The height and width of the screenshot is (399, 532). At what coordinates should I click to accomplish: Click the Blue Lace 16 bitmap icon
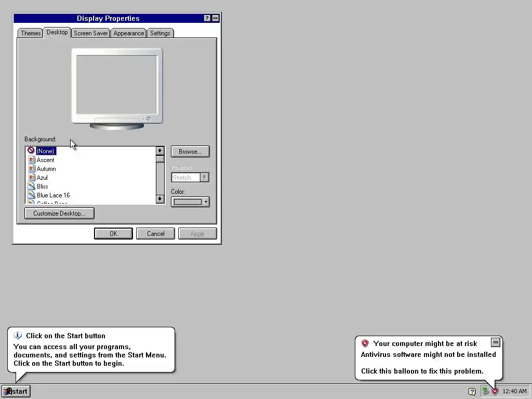pos(32,195)
